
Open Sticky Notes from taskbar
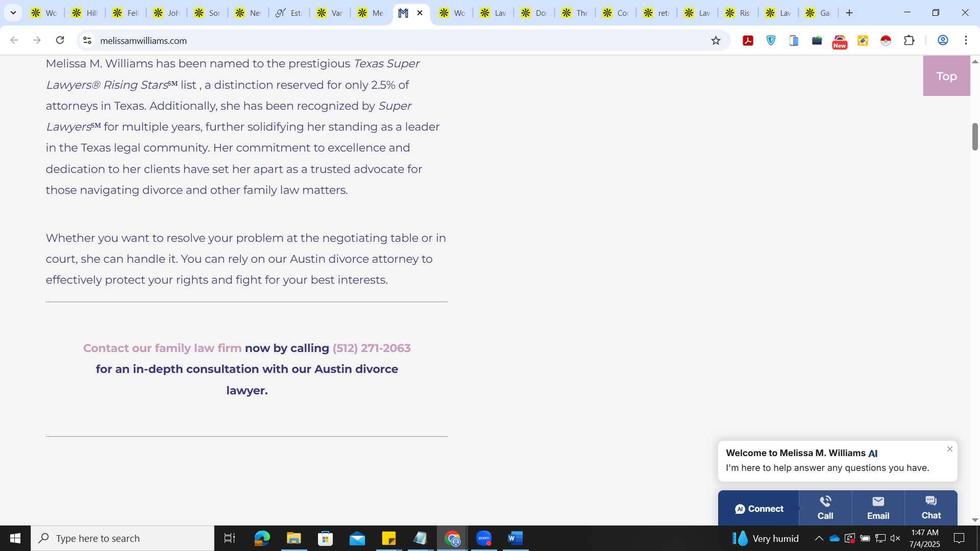(x=389, y=538)
